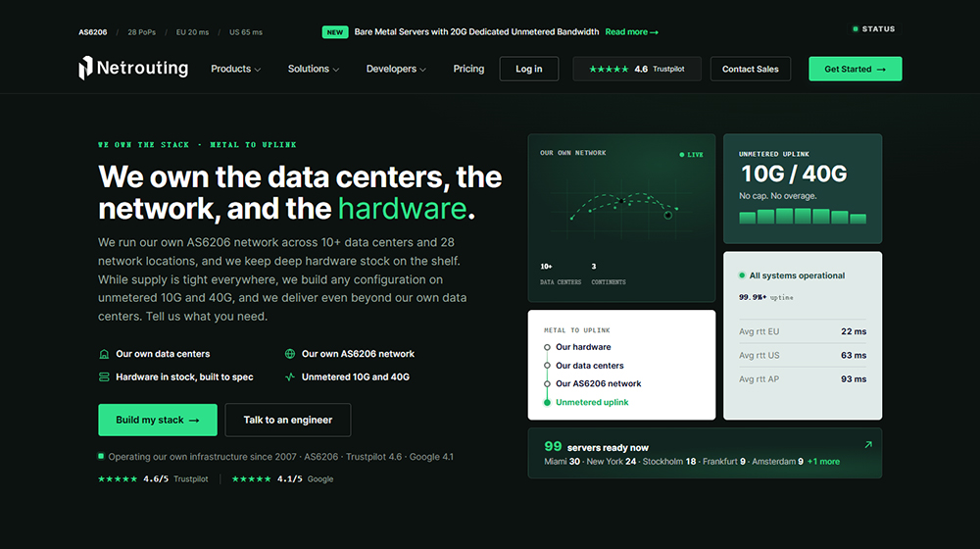This screenshot has width=980, height=549.
Task: Click Miami 30 server count
Action: click(562, 462)
